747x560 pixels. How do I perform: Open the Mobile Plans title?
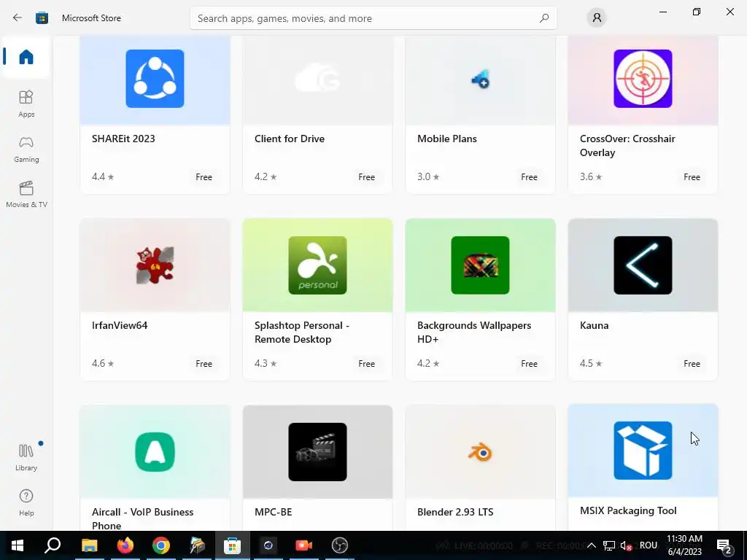pyautogui.click(x=447, y=139)
